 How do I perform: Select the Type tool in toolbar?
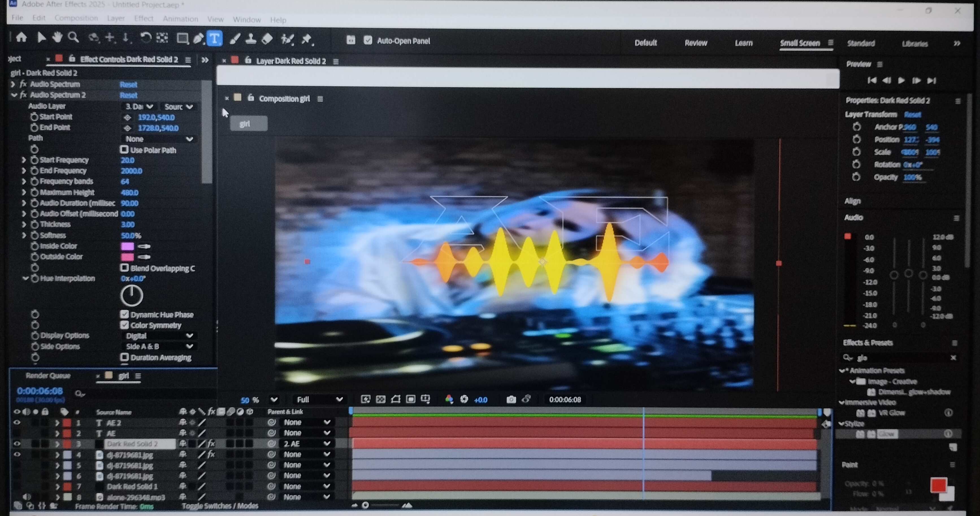[214, 38]
